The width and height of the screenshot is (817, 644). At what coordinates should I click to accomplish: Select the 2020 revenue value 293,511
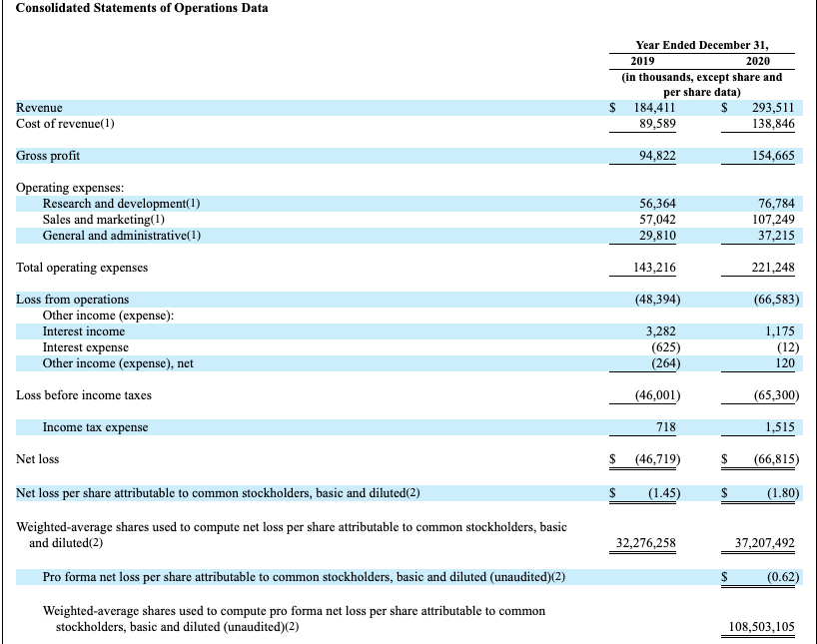(773, 108)
